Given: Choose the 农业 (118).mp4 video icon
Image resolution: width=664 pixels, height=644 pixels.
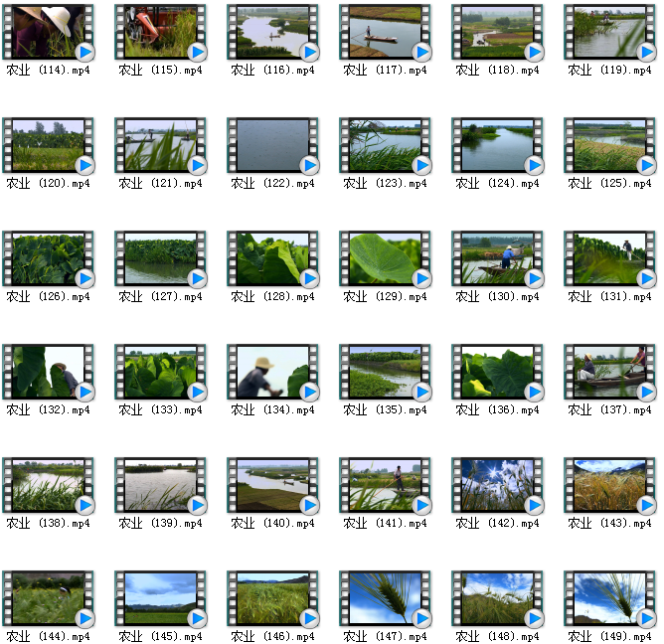Looking at the screenshot, I should click(x=497, y=32).
